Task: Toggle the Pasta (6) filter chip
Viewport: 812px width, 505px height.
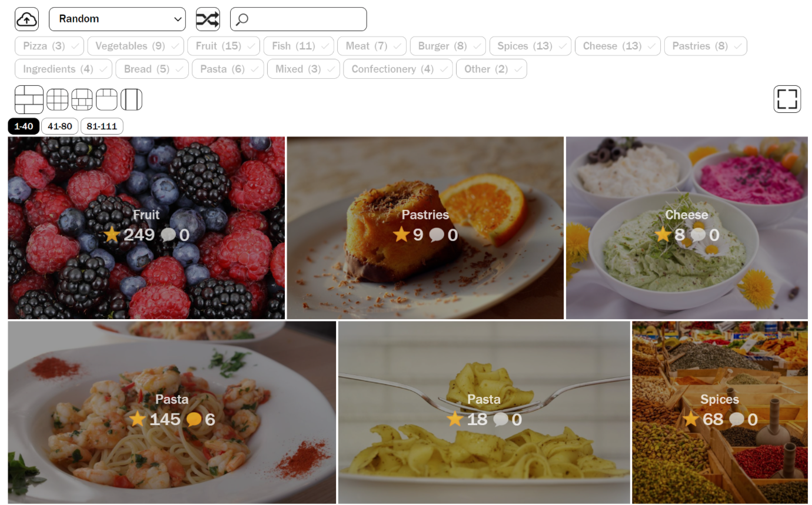Action: (x=228, y=69)
